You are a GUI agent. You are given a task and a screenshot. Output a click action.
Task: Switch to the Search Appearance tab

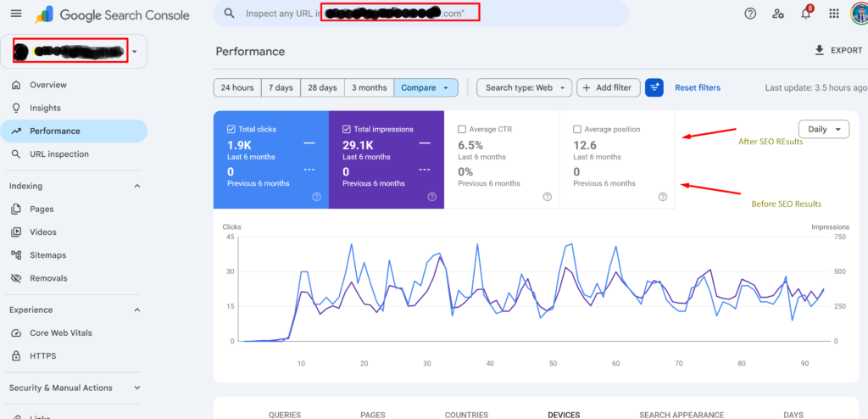tap(682, 415)
